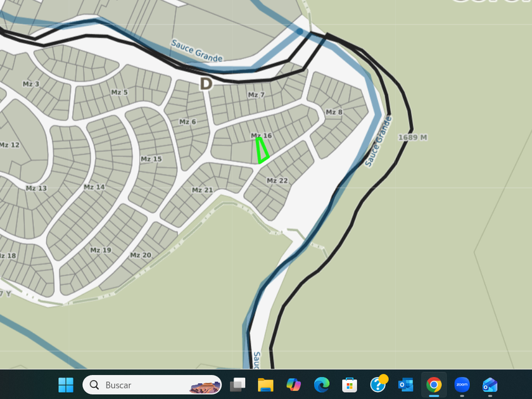Click the Mz 14 block label
This screenshot has width=532, height=399.
point(94,187)
